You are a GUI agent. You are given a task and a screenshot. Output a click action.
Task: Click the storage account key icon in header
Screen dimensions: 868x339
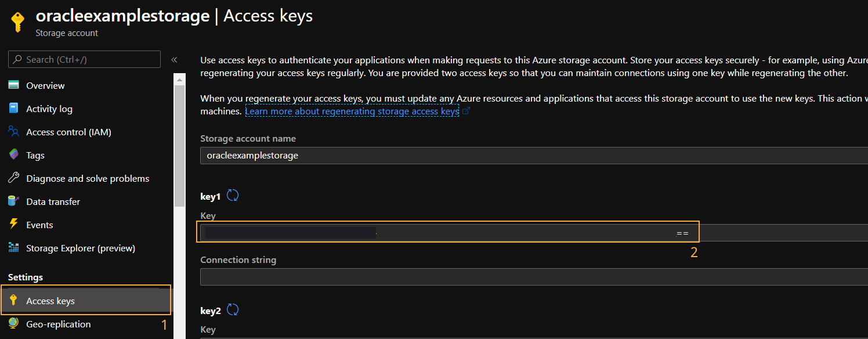(18, 22)
